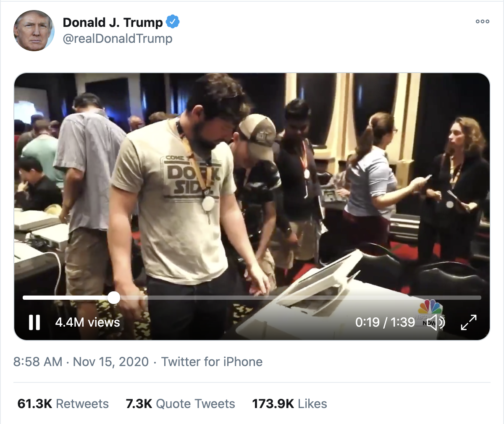Viewport: 504px width, 424px height.
Task: Click the Twitter for iPhone source label
Action: point(212,361)
